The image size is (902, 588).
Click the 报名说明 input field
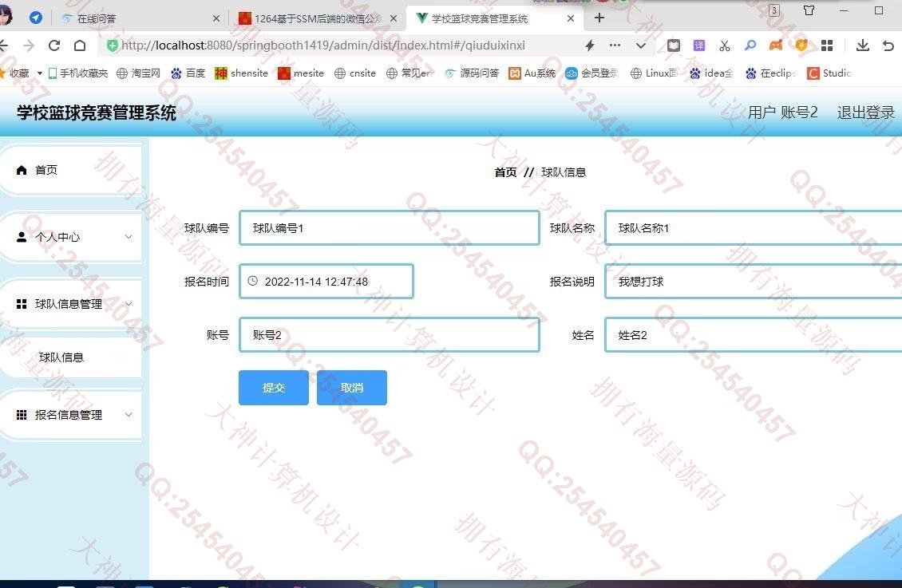754,282
